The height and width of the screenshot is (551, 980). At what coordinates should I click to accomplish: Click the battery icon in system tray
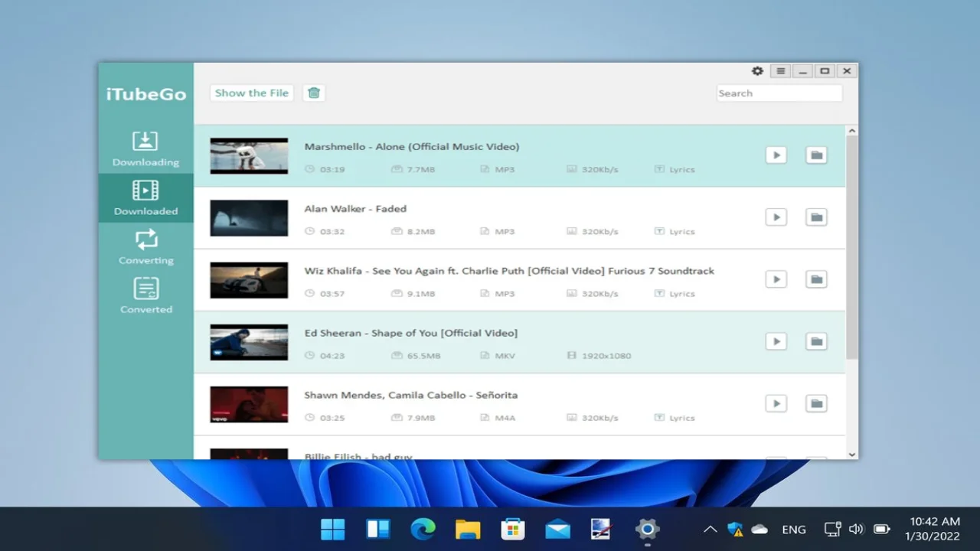[882, 529]
